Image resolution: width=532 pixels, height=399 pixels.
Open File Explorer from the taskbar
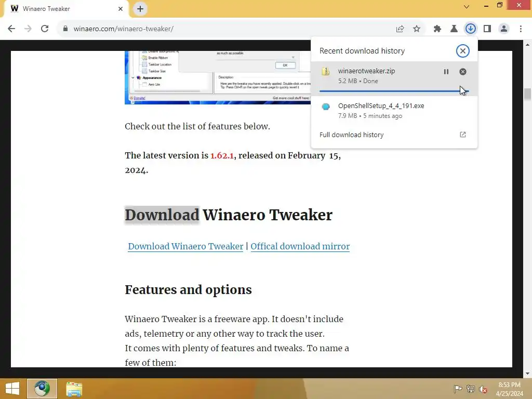[74, 389]
